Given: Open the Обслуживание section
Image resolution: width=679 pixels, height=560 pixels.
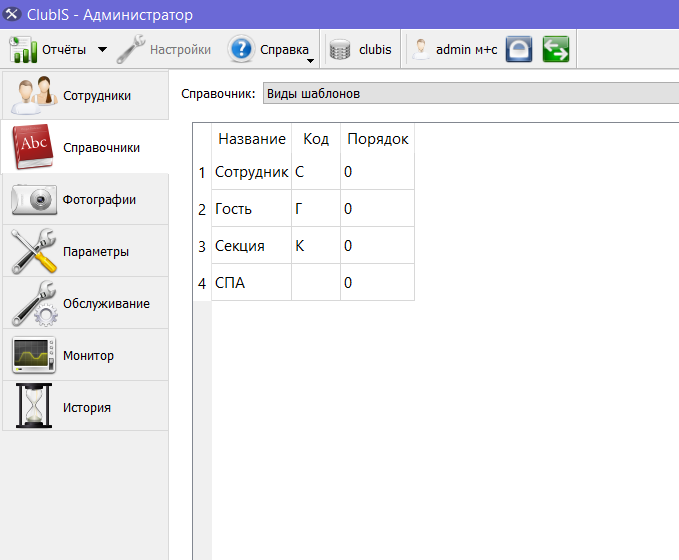Looking at the screenshot, I should coord(85,303).
